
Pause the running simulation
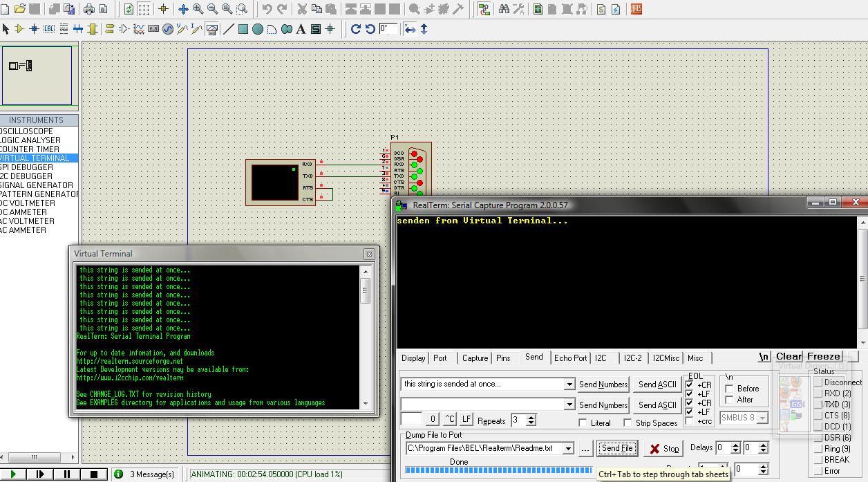67,474
